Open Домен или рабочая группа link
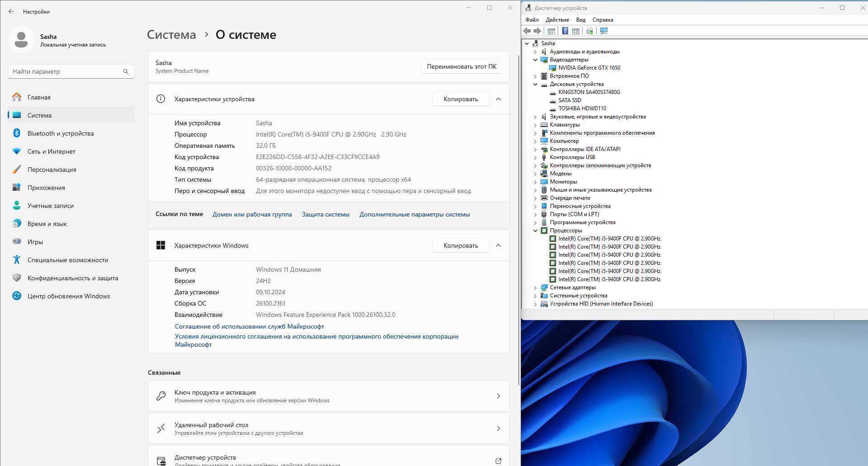 [252, 214]
